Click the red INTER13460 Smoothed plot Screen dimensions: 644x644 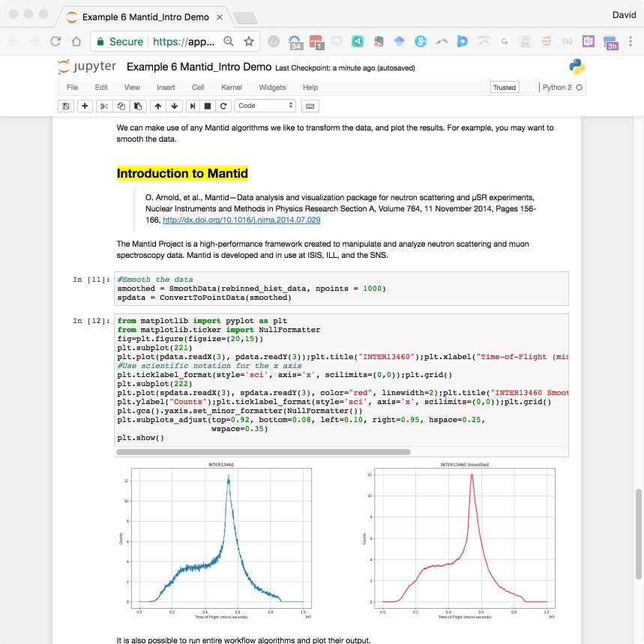click(465, 539)
